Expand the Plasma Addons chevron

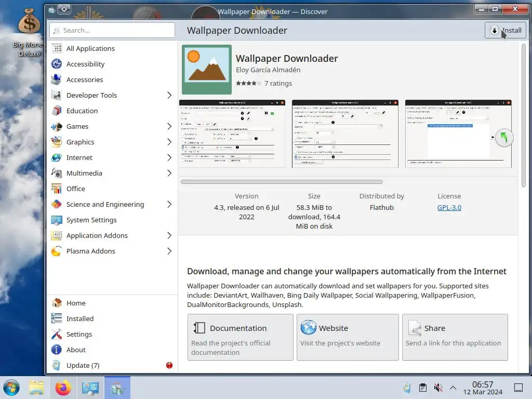[169, 251]
